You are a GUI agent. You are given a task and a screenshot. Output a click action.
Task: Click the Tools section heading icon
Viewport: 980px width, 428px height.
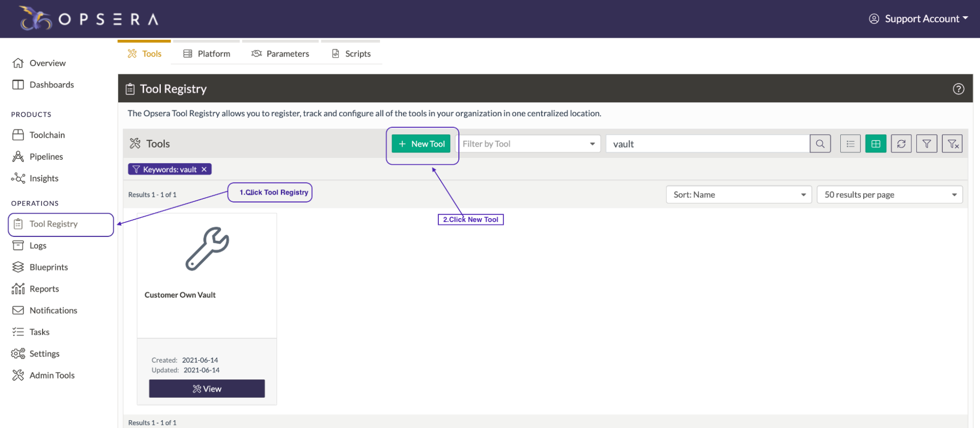click(135, 144)
